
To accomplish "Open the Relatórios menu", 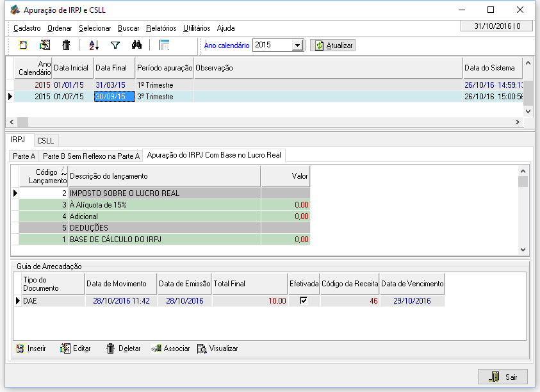I will click(161, 28).
